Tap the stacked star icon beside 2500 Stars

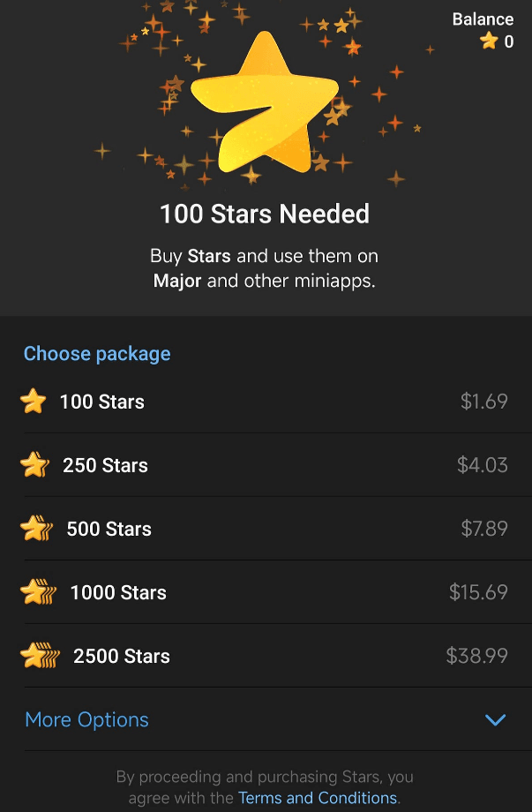click(40, 656)
